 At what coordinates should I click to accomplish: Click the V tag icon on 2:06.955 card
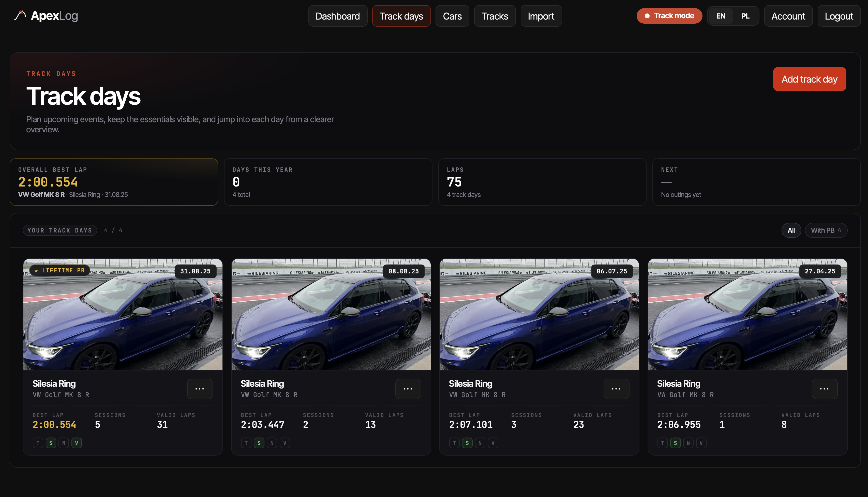[x=701, y=443]
